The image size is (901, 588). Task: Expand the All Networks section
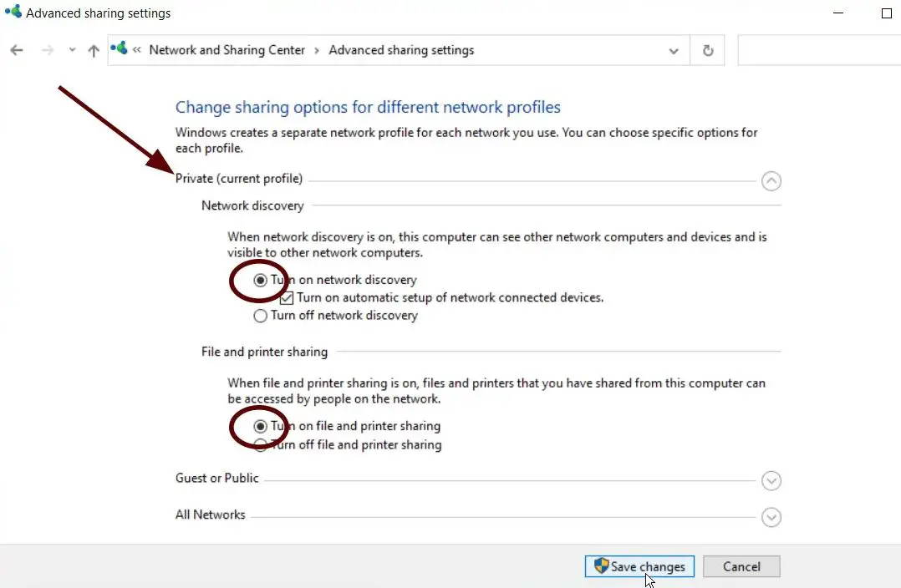click(771, 518)
